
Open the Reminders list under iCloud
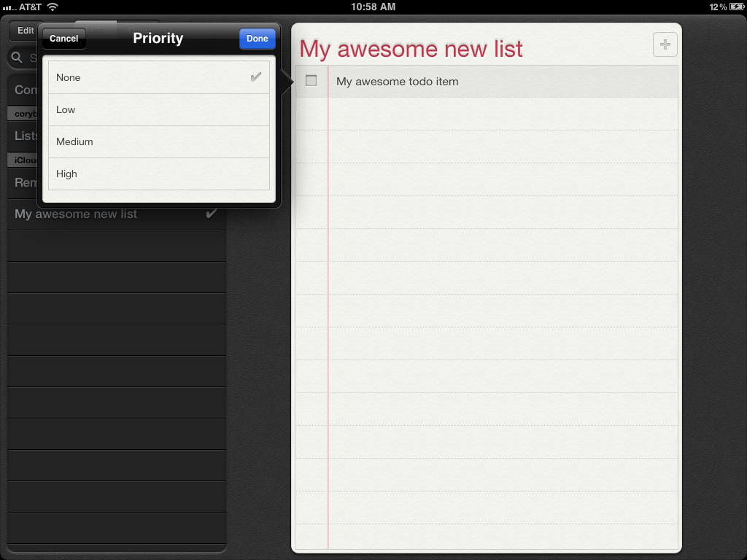(x=24, y=182)
